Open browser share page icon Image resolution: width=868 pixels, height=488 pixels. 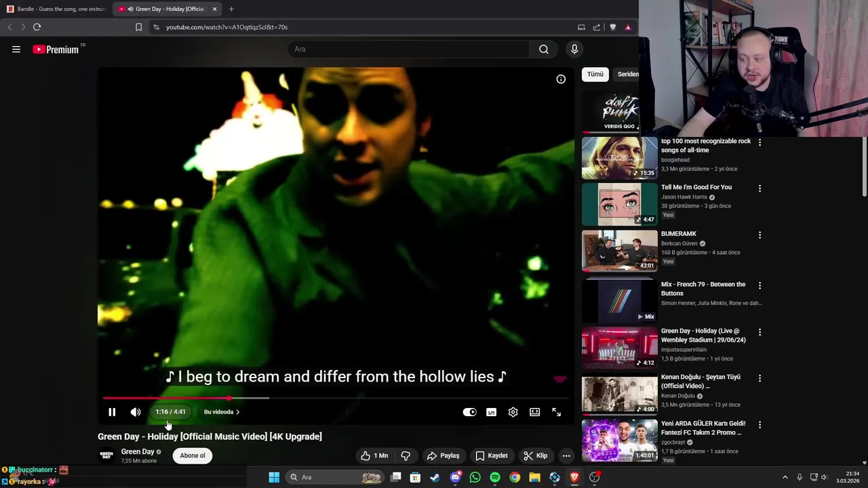(x=597, y=27)
